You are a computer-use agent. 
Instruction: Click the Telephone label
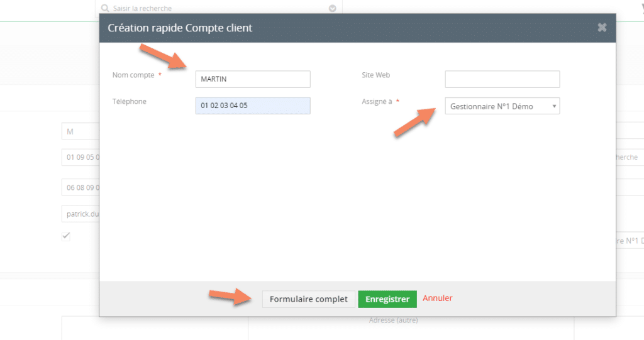(129, 101)
